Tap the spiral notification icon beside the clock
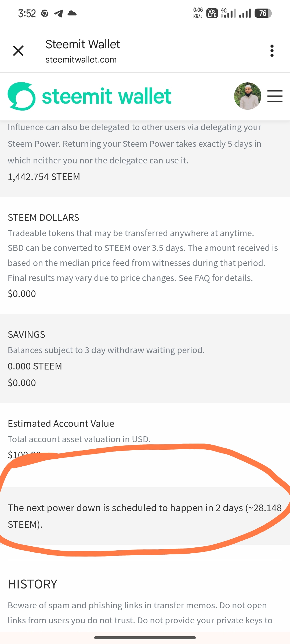The width and height of the screenshot is (290, 644). tap(45, 13)
